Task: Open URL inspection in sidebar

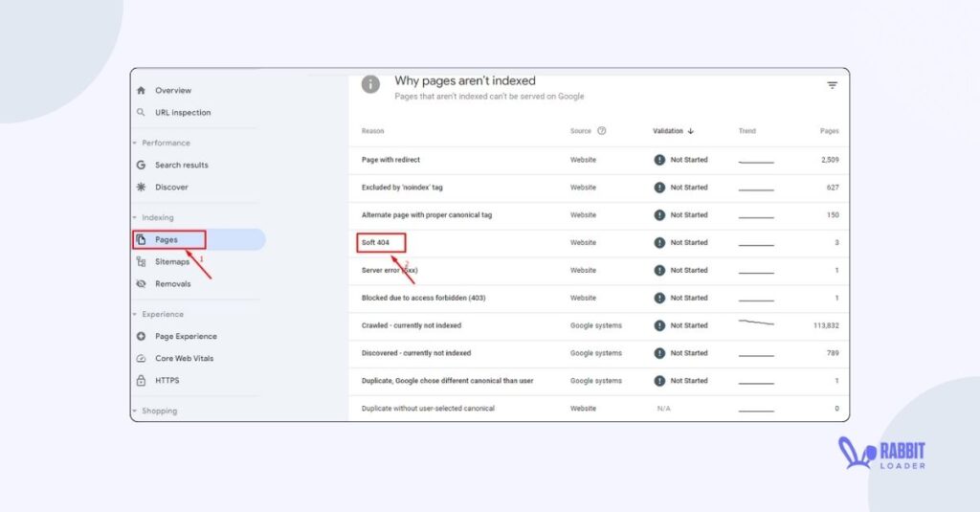Action: pyautogui.click(x=183, y=113)
